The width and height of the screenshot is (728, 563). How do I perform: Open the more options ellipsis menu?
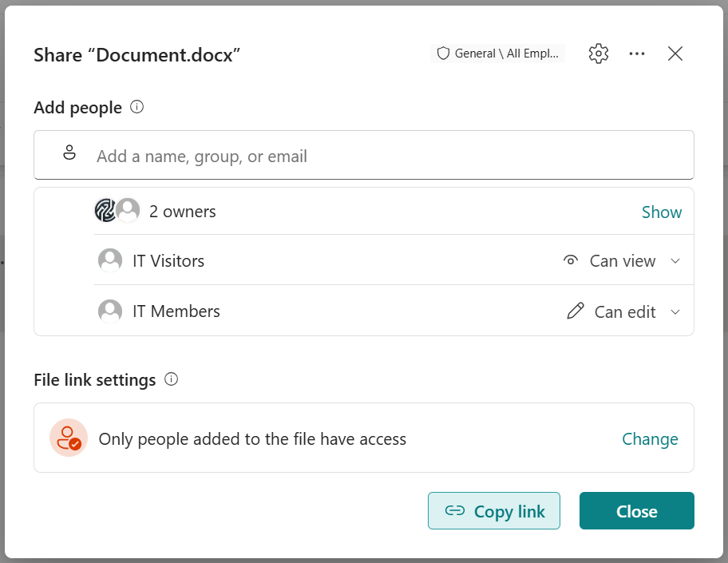click(x=636, y=54)
